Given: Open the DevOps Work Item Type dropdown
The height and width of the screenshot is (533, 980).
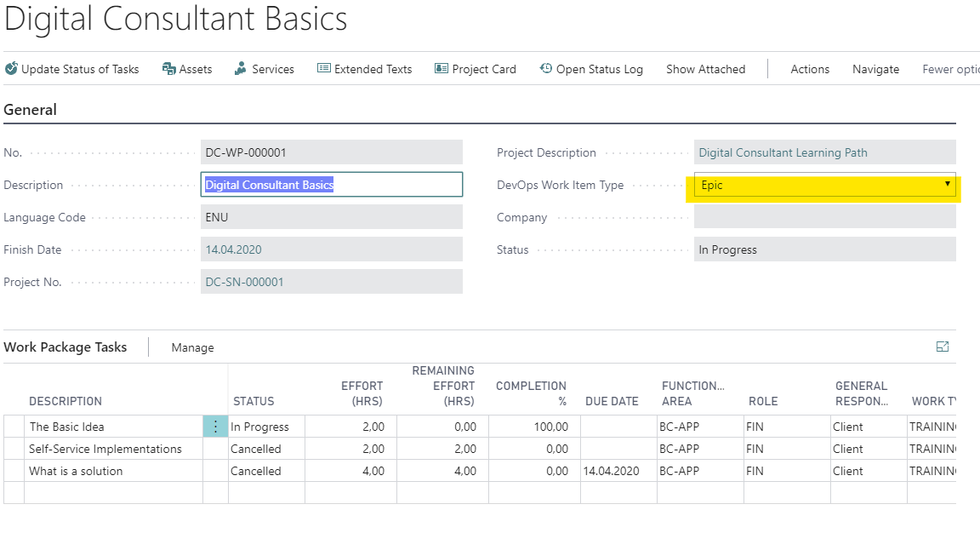Looking at the screenshot, I should coord(948,185).
